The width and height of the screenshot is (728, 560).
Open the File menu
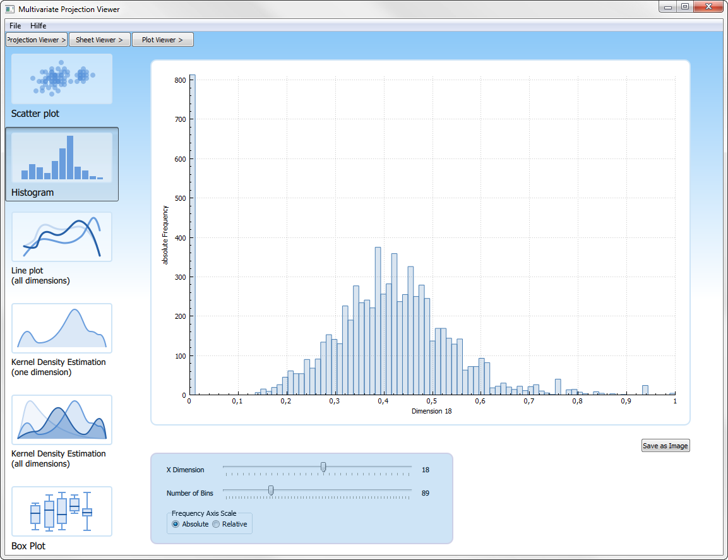click(x=15, y=26)
